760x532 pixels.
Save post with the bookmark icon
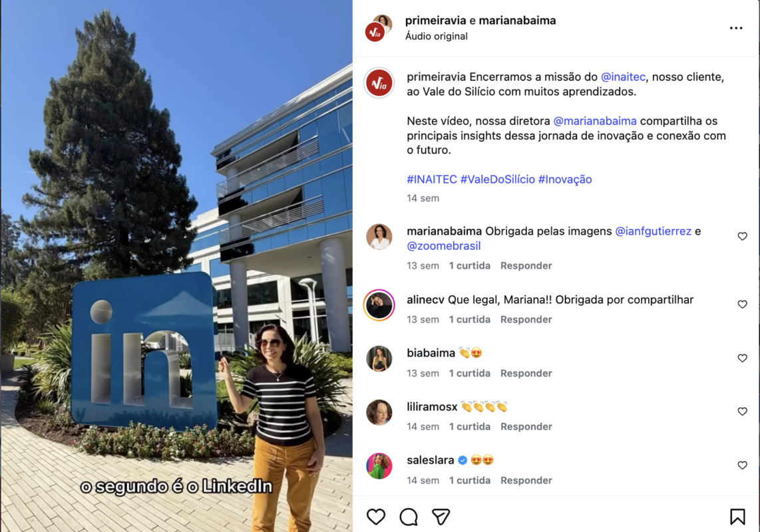pyautogui.click(x=737, y=517)
